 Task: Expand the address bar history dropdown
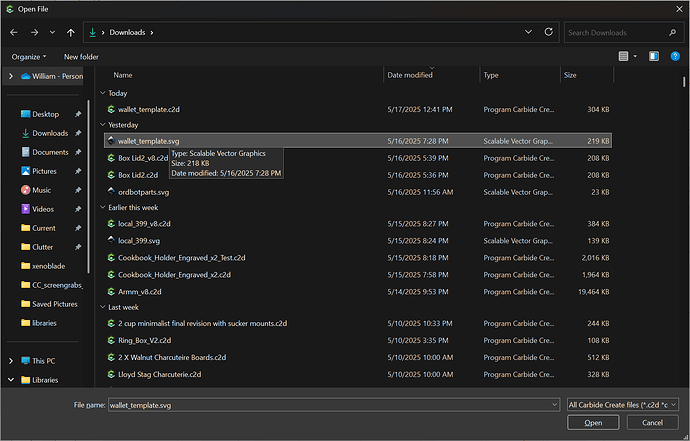(x=529, y=32)
